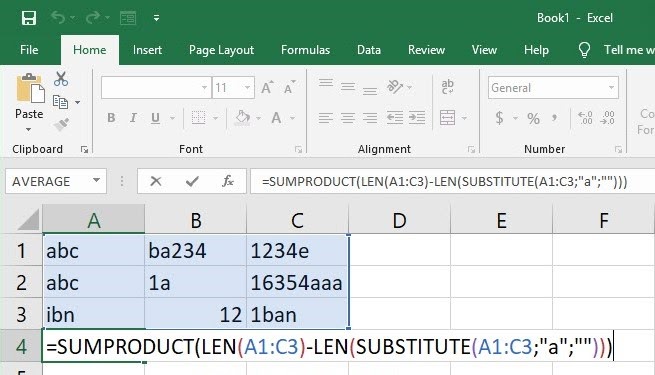This screenshot has height=375, width=655.
Task: Click the Comma Style icon
Action: (554, 118)
